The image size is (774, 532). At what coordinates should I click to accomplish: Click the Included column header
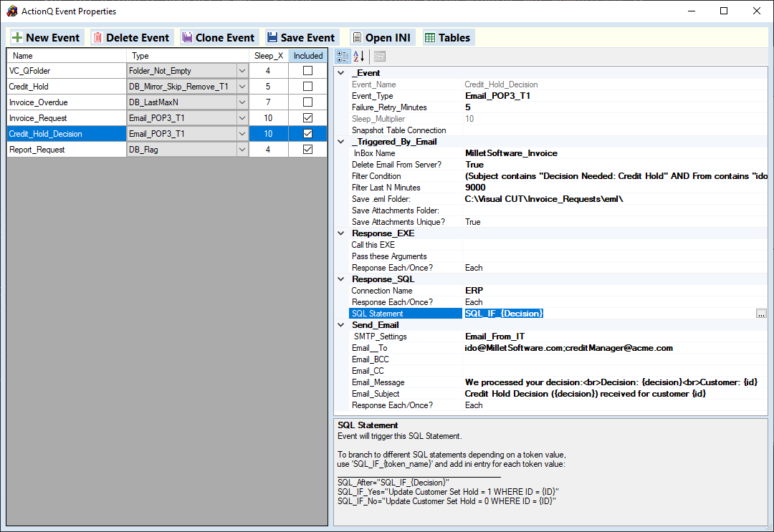tap(308, 56)
